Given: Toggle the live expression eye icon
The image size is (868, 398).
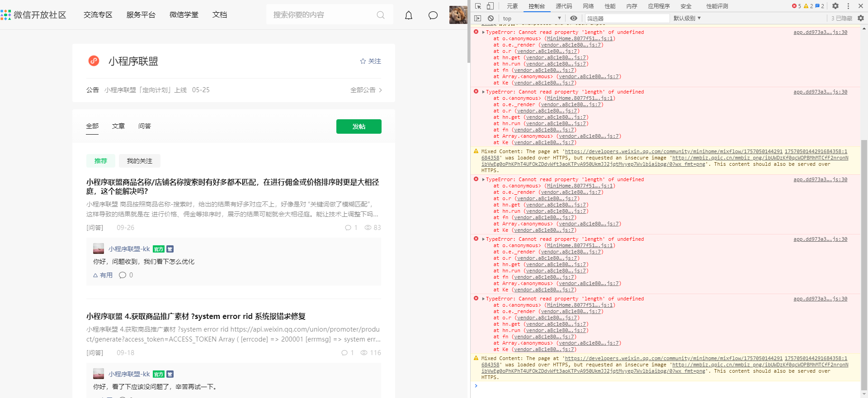Looking at the screenshot, I should point(573,18).
